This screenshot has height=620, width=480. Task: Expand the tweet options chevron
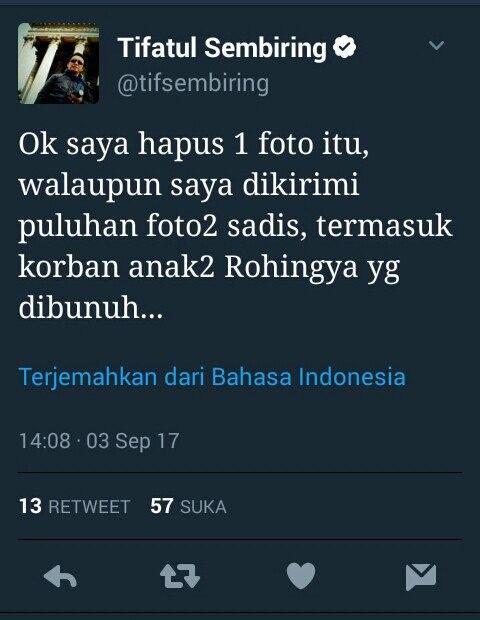pyautogui.click(x=437, y=45)
